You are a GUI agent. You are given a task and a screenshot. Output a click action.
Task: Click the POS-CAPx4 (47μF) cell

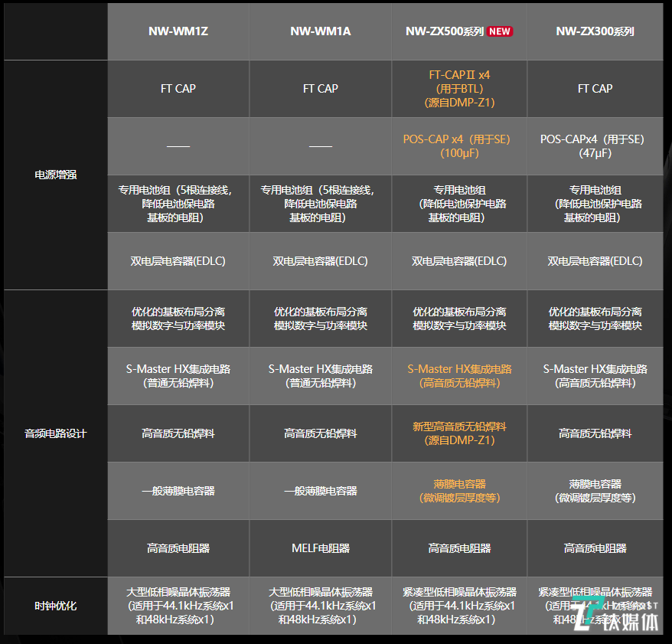tap(595, 145)
